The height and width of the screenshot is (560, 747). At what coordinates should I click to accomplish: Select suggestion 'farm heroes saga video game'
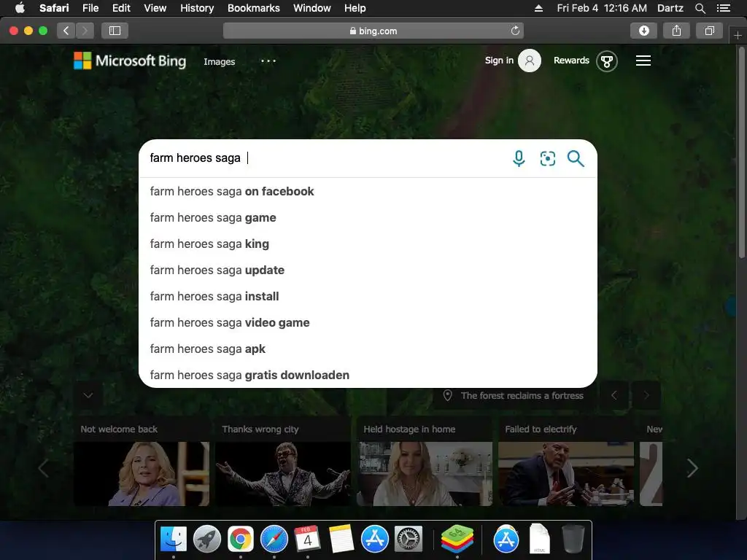click(x=368, y=322)
